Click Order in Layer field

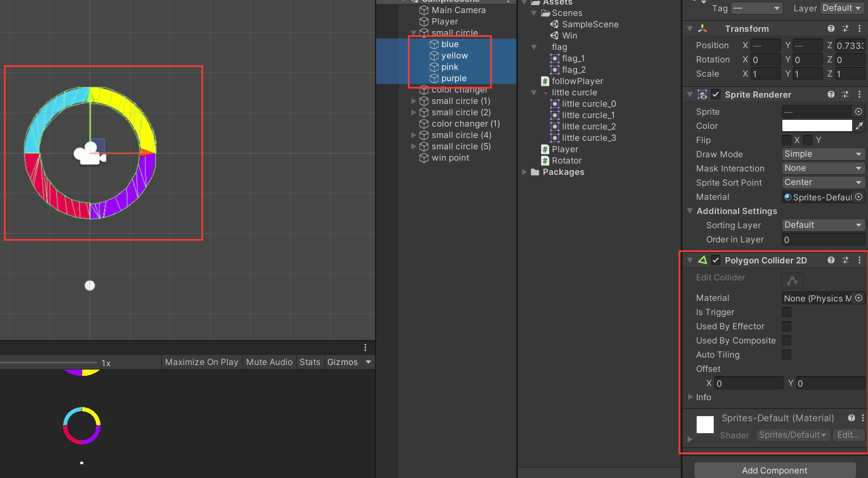823,240
